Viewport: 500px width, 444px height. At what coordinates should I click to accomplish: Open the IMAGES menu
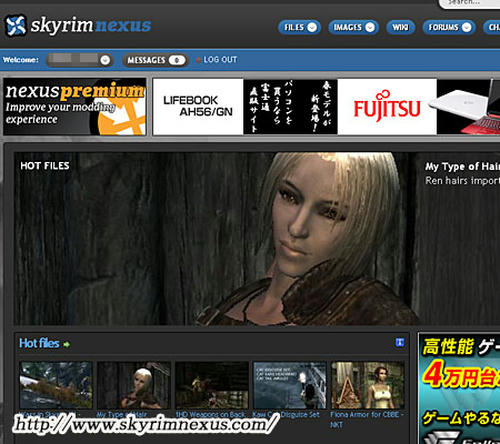pyautogui.click(x=353, y=27)
